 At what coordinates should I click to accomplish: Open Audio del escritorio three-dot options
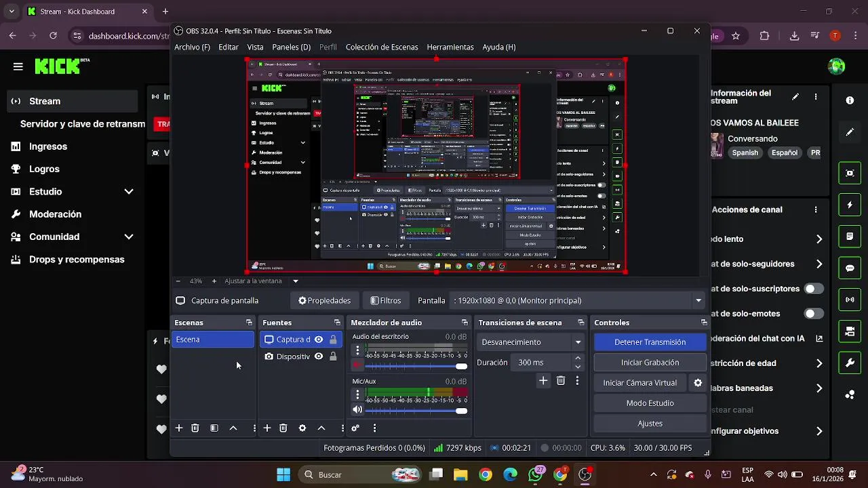[x=357, y=350]
